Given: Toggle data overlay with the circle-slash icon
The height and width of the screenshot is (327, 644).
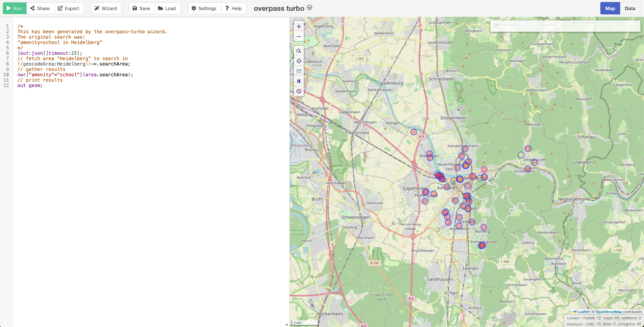Looking at the screenshot, I should tap(298, 91).
